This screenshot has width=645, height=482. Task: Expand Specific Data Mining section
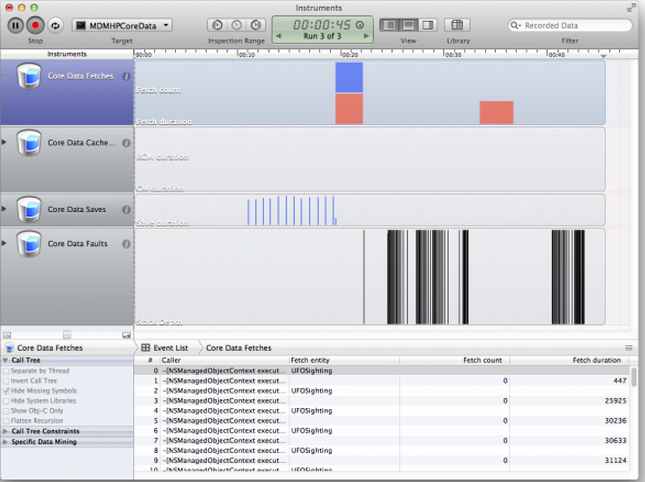point(5,441)
